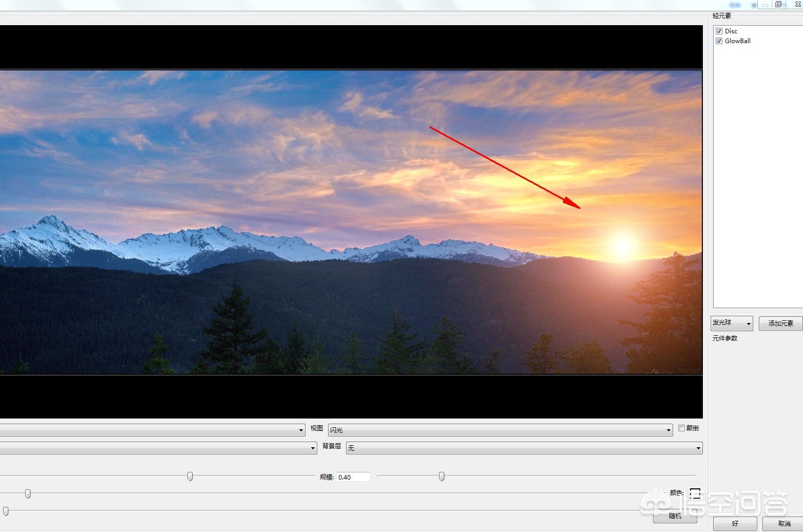Click the restore-down window icon
This screenshot has height=532, width=803.
778,5
